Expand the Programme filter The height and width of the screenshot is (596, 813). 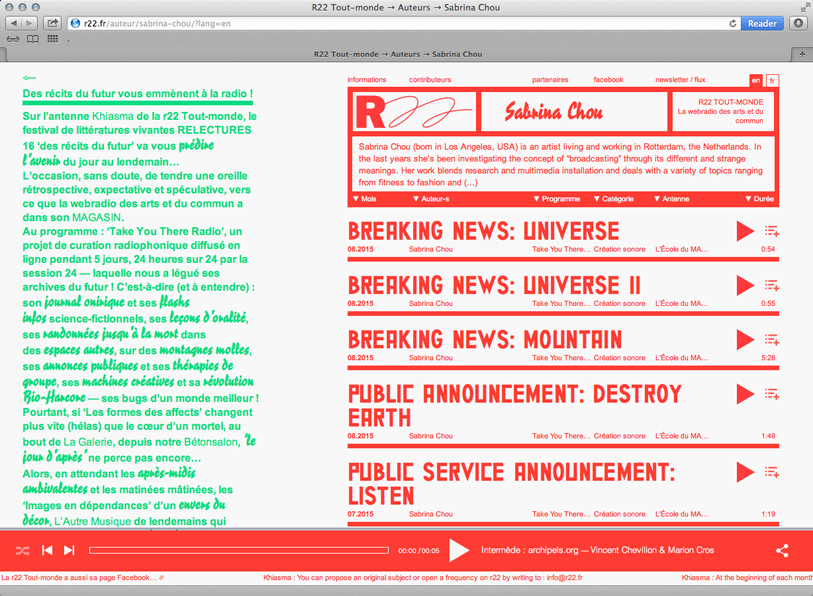pyautogui.click(x=556, y=199)
